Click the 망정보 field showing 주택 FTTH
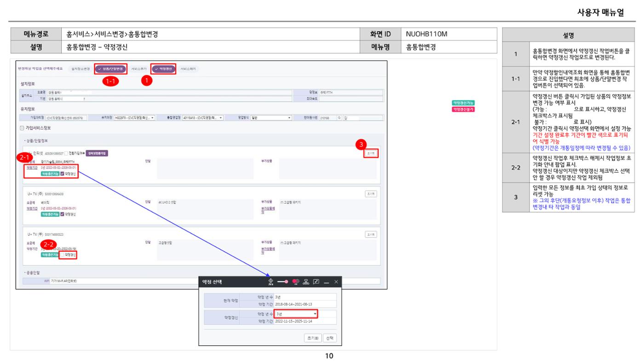The image size is (644, 362). pos(351,92)
